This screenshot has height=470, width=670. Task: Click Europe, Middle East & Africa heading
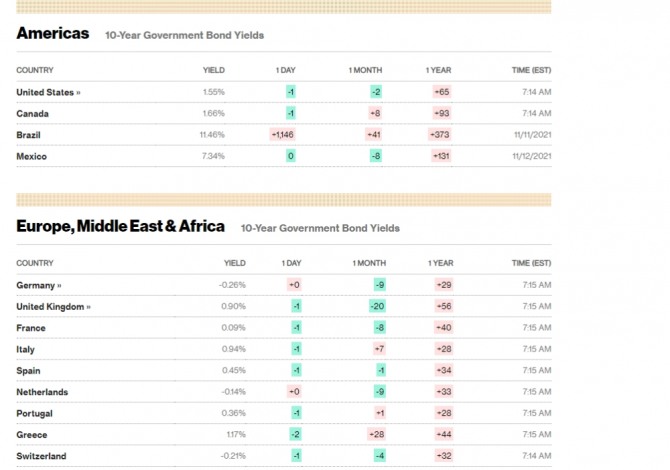[120, 226]
